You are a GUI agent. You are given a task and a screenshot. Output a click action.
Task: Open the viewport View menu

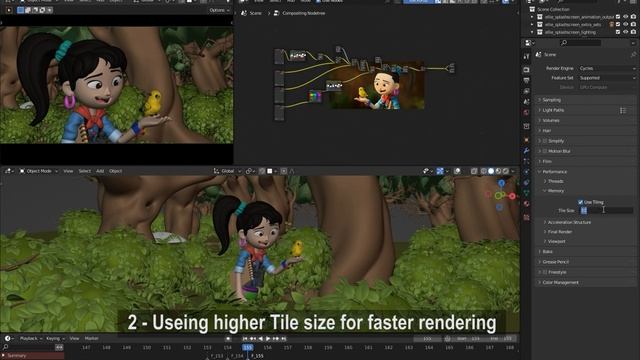click(68, 171)
